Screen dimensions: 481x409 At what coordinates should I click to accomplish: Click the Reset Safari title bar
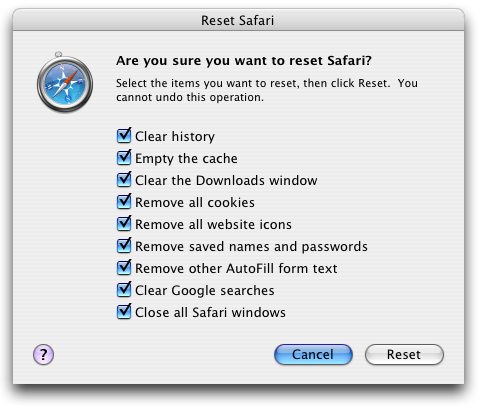click(238, 20)
